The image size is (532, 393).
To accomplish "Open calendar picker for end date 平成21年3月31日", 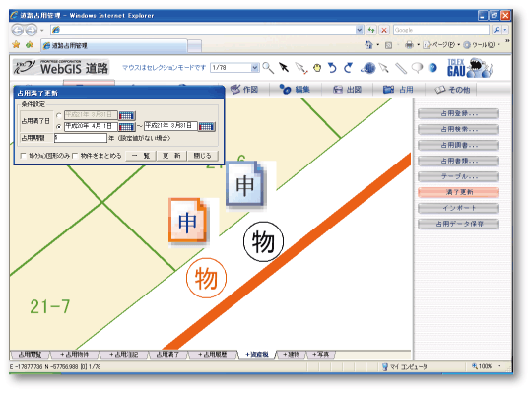I will [x=206, y=127].
